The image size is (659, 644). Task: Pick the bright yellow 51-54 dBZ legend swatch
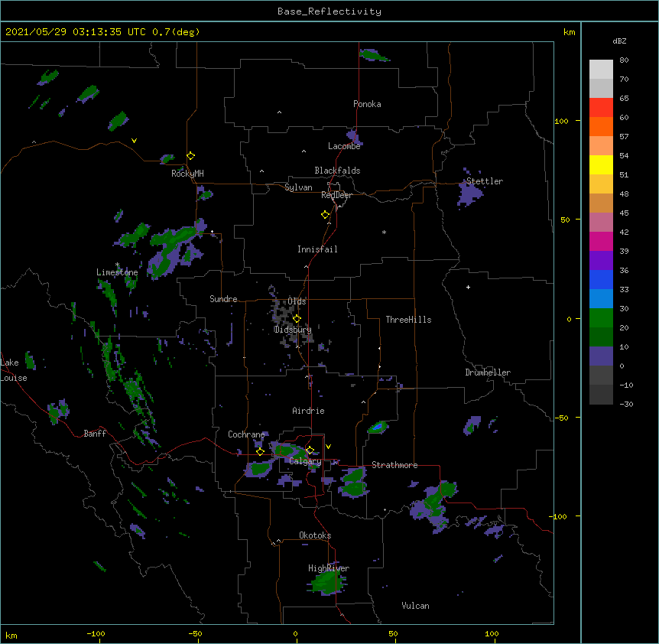point(601,165)
